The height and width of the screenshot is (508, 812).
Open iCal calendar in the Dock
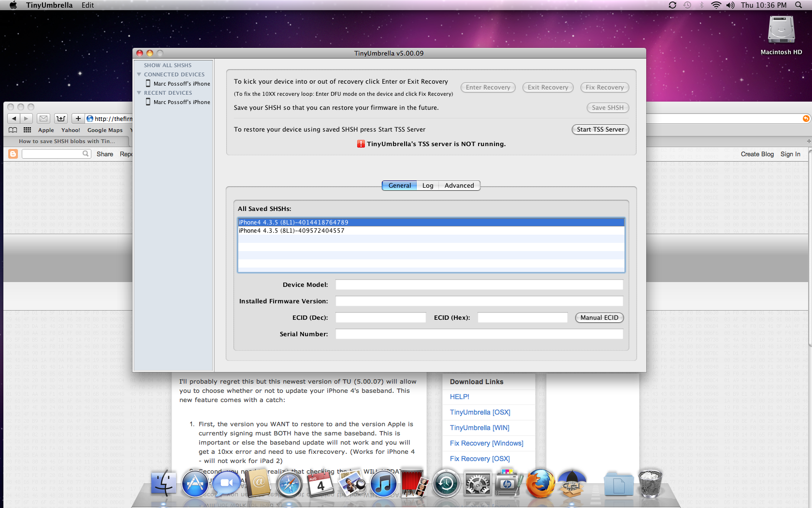(320, 484)
